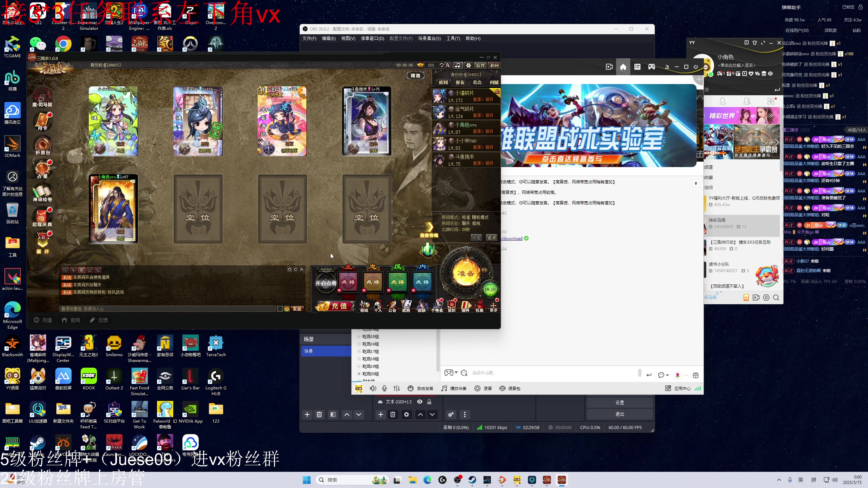Open 文件(F) menu in OBS
868x488 pixels.
click(309, 38)
